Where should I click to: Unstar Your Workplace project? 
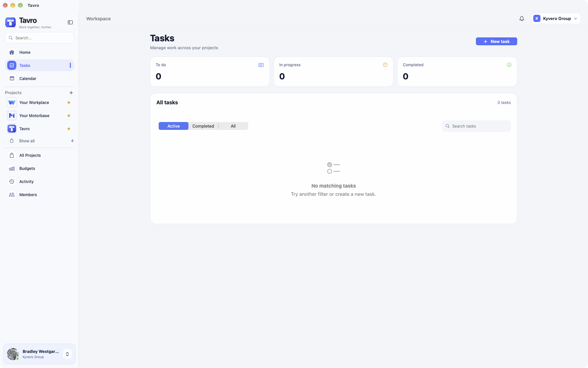click(x=69, y=103)
